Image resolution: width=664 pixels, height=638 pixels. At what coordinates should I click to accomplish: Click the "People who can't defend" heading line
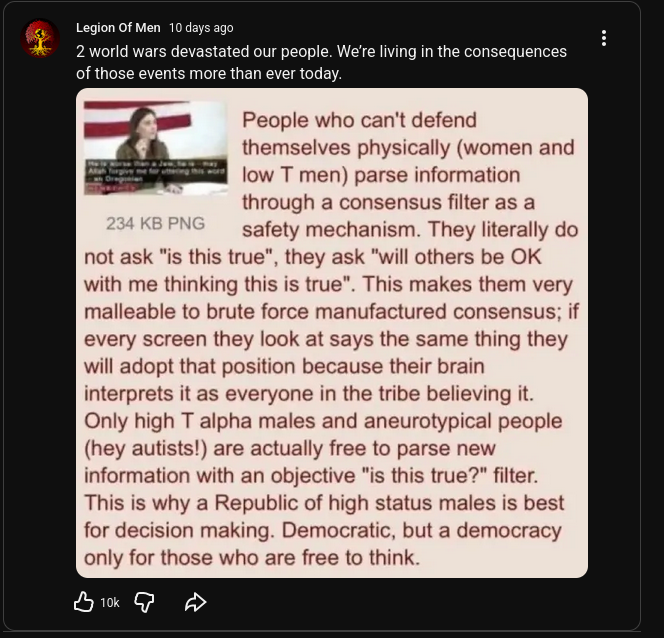pos(360,120)
